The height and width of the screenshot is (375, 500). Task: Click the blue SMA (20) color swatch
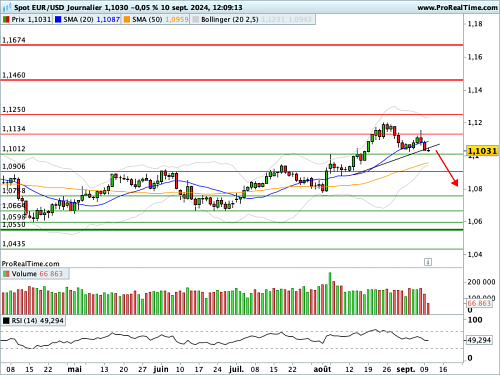[x=58, y=20]
